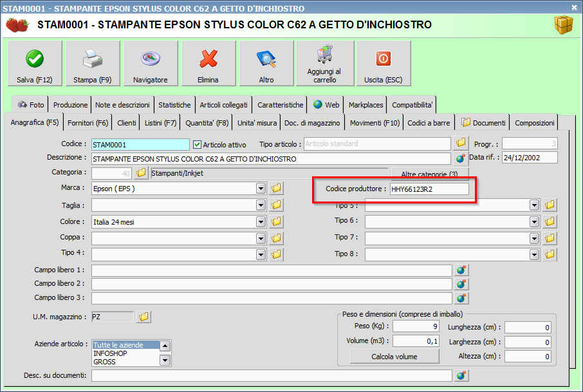The image size is (583, 392).
Task: Open the Movimenti (F10) tab
Action: tap(375, 123)
